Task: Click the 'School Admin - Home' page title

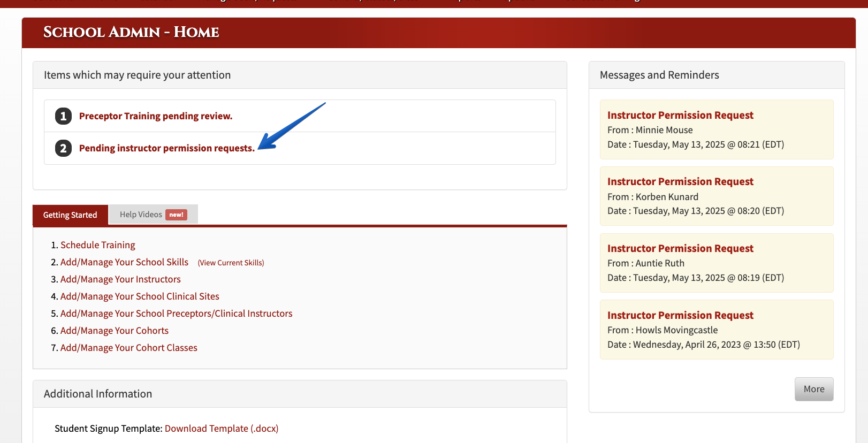Action: [x=131, y=32]
